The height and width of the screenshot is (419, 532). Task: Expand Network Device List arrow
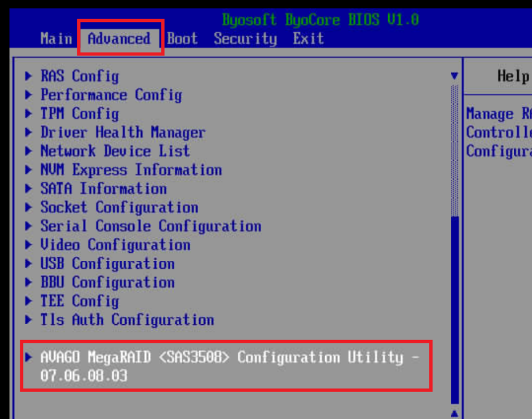[x=29, y=151]
